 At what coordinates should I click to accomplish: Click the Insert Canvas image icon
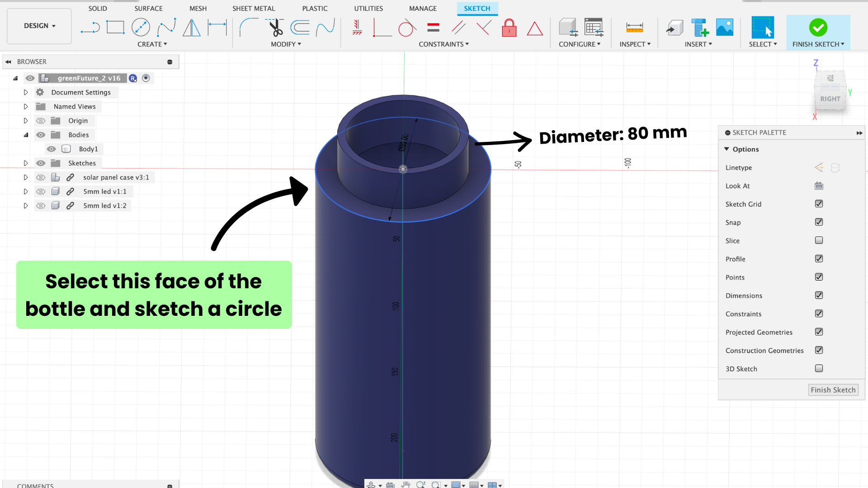[x=725, y=28]
